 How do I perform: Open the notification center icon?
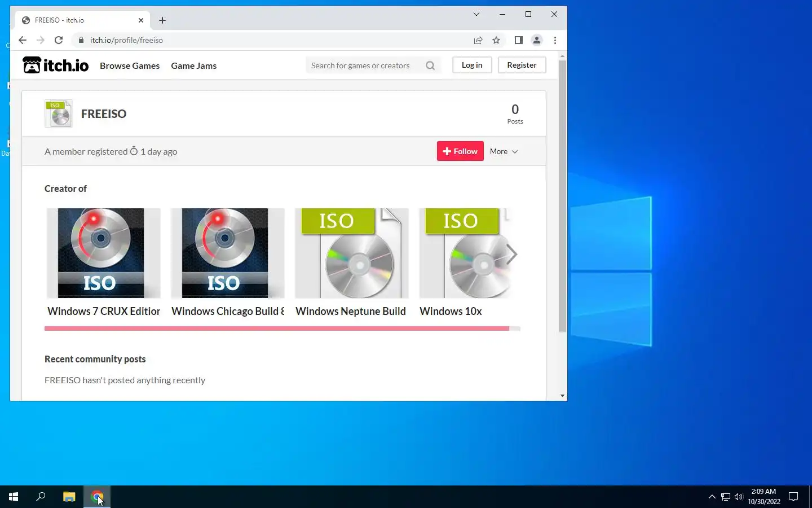coord(793,497)
